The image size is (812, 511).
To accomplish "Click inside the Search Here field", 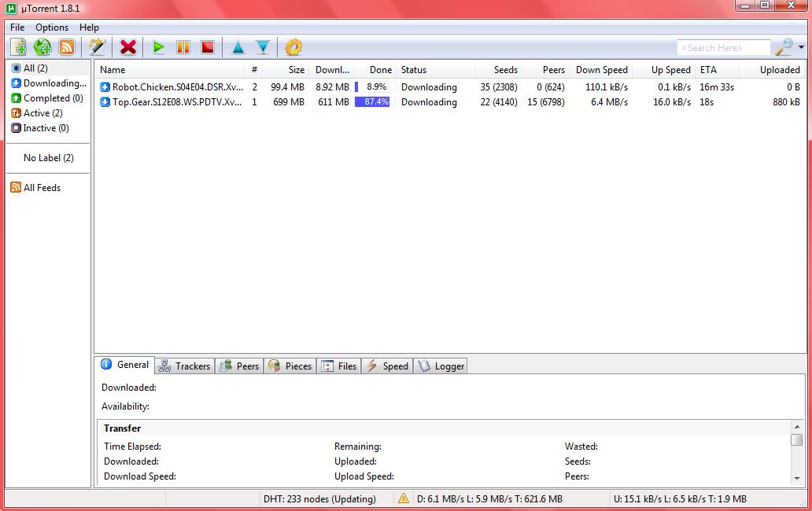I will point(722,48).
